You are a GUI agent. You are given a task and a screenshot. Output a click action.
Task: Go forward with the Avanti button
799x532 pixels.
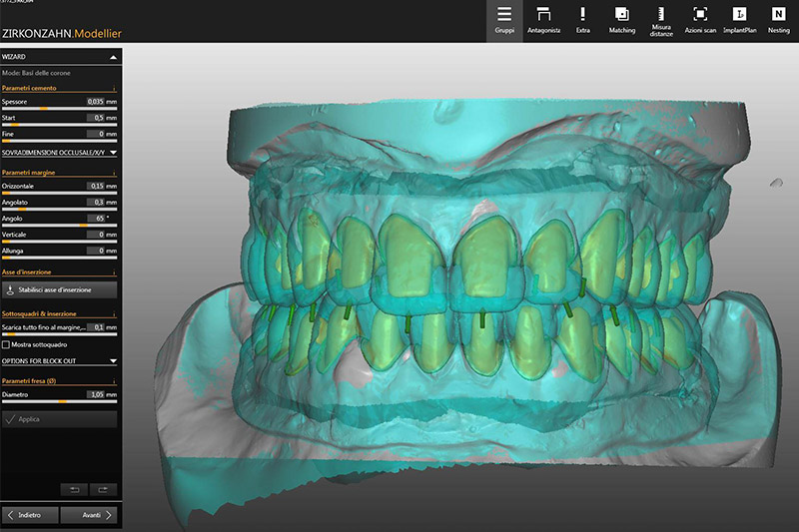pos(89,515)
